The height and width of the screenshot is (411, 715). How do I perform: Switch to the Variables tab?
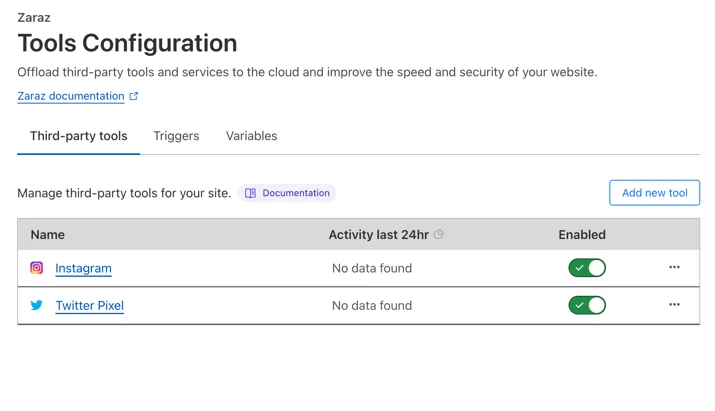click(x=251, y=136)
